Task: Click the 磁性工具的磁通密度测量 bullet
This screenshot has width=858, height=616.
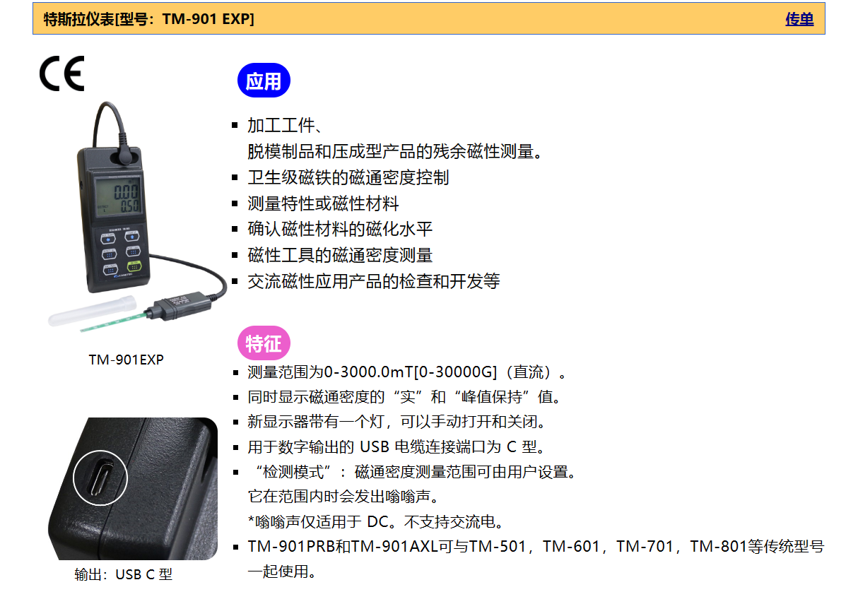Action: (340, 255)
